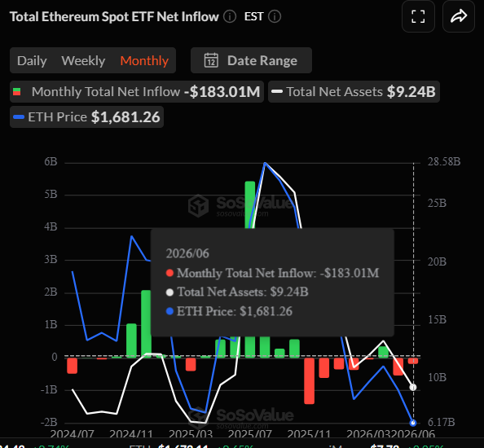
Task: Click info icon beside chart title
Action: point(230,16)
